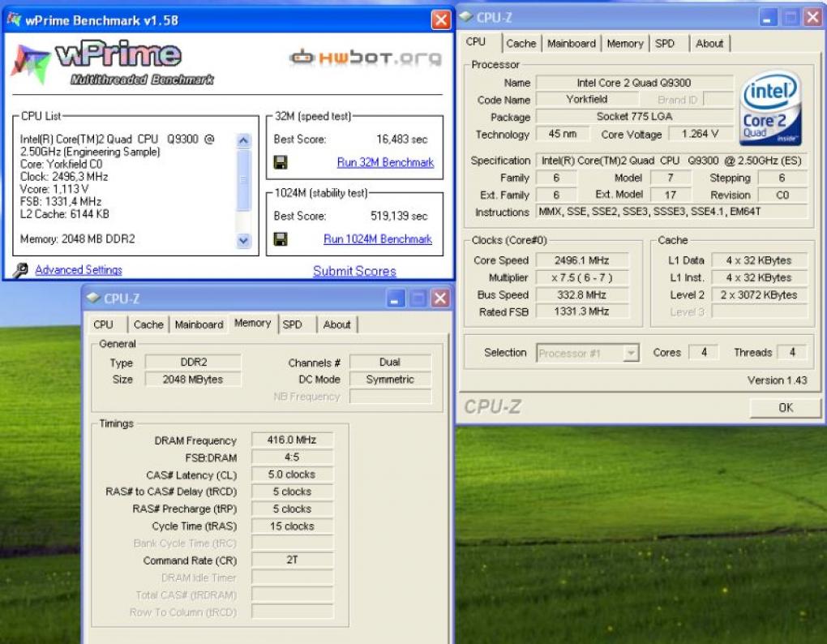The height and width of the screenshot is (644, 827).
Task: Click the save icon beside Run 1024M Benchmark
Action: tap(281, 239)
